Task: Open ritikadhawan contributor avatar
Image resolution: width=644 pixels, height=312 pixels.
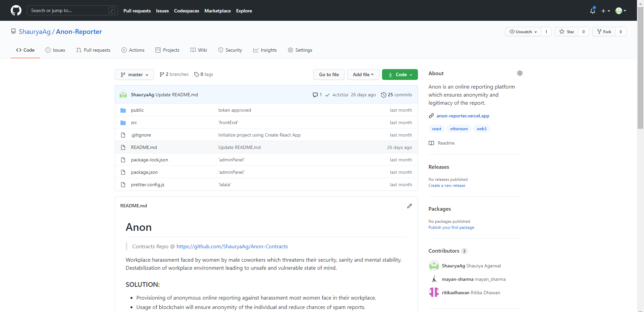Action: [x=434, y=293]
